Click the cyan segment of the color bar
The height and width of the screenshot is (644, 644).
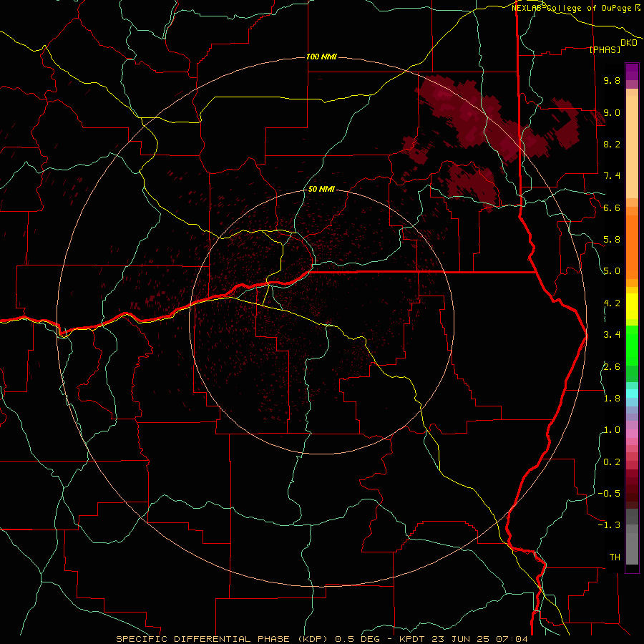(x=632, y=394)
